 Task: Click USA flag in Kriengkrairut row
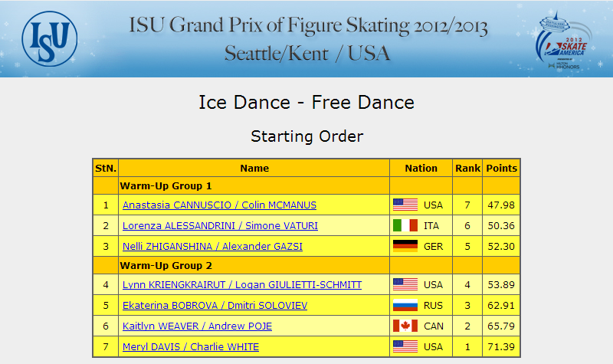[x=405, y=284]
